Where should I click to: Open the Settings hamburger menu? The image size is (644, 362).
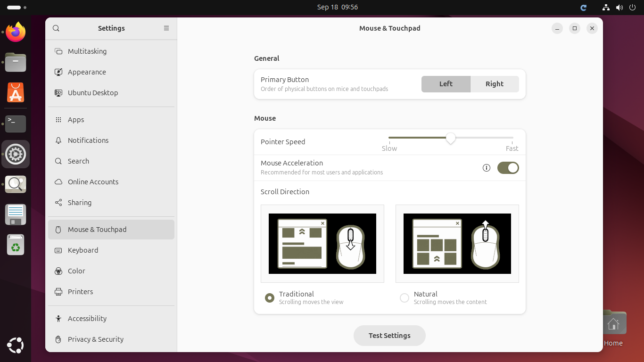coord(166,28)
